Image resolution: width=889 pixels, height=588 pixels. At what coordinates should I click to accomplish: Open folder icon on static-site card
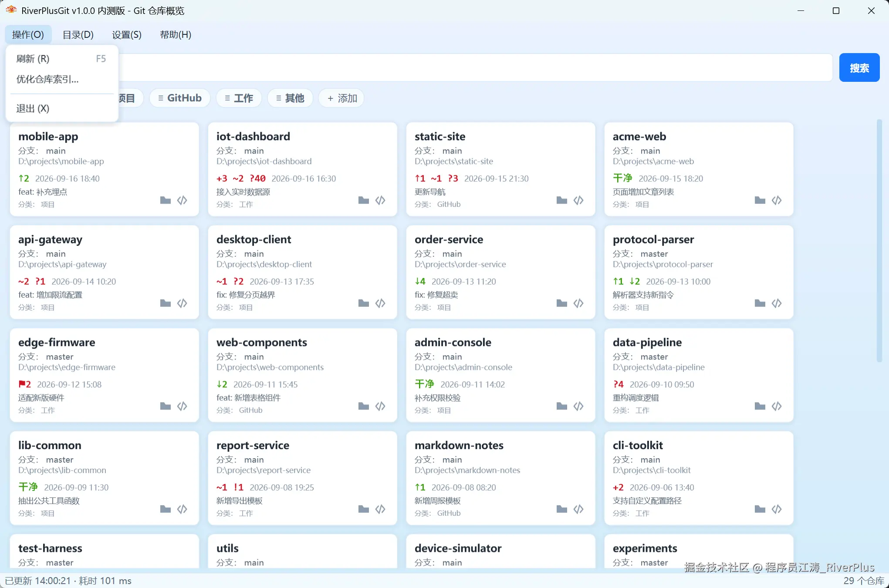[x=562, y=200]
